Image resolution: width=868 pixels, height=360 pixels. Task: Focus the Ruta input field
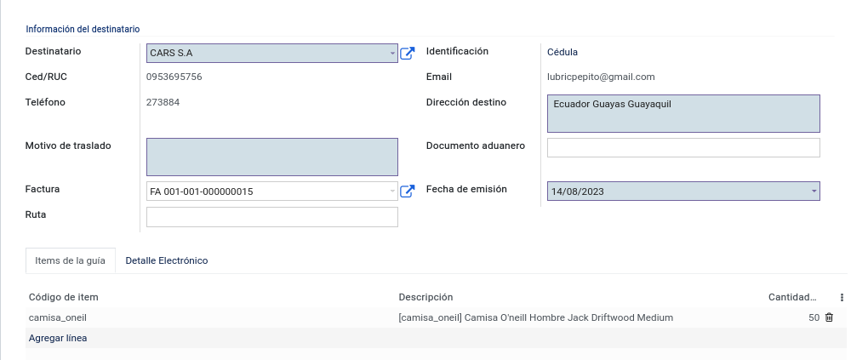pos(271,217)
